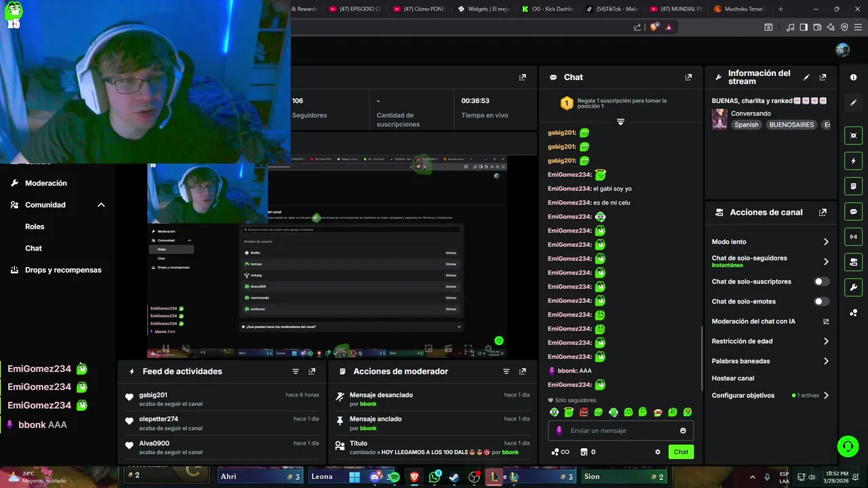868x488 pixels.
Task: Open the green support headset button
Action: click(x=848, y=446)
